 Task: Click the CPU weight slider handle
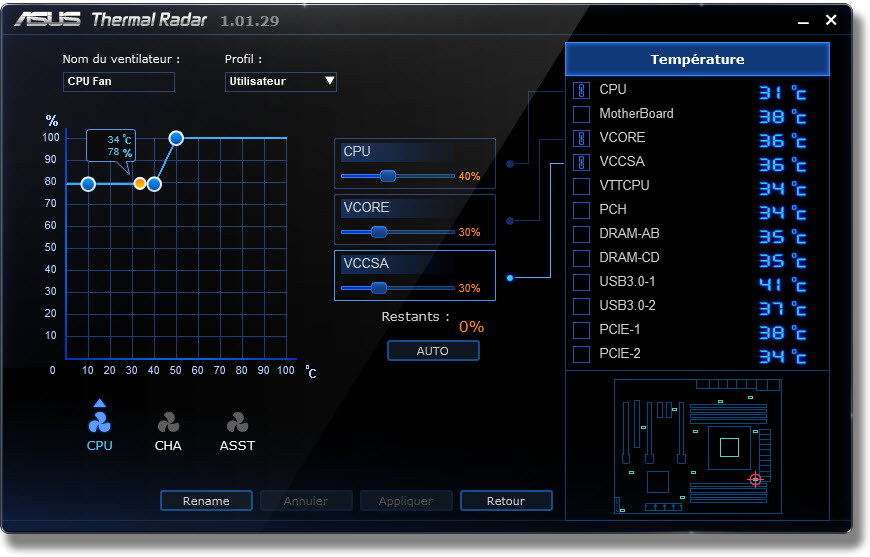coord(387,176)
